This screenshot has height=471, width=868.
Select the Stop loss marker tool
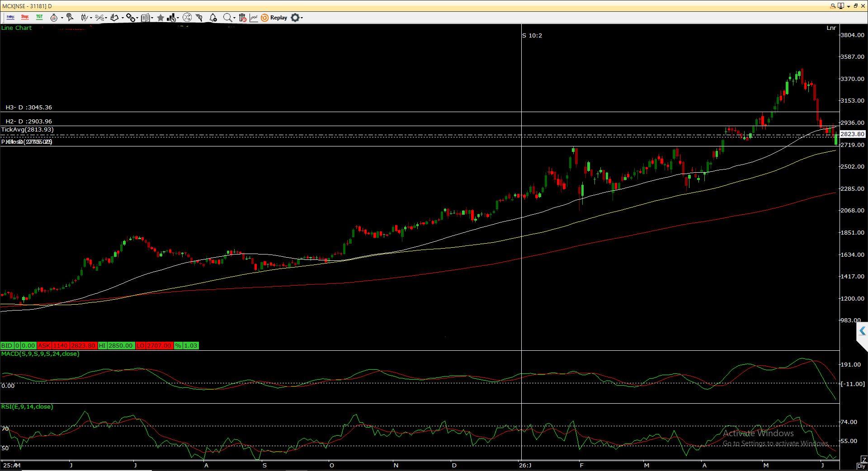coord(25,17)
